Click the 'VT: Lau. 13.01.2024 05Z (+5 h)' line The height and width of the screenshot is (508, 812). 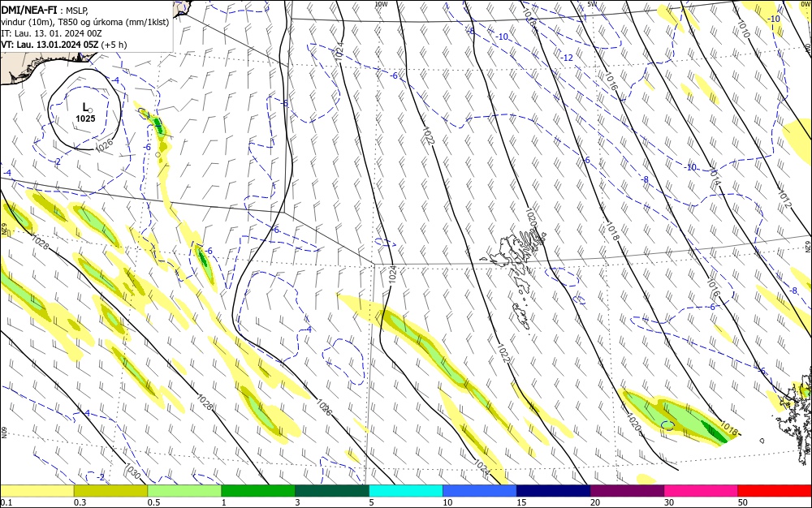tap(63, 45)
